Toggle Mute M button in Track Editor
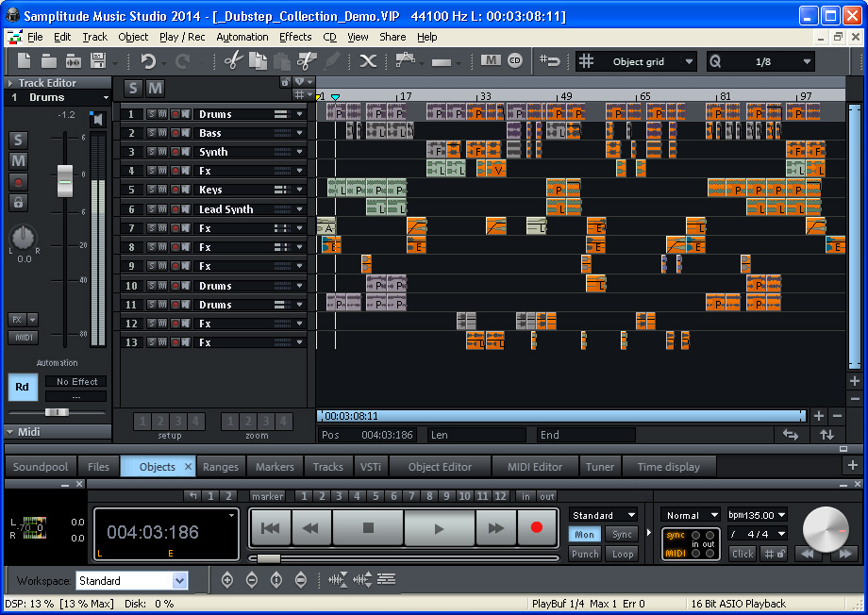The image size is (868, 615). coord(18,161)
